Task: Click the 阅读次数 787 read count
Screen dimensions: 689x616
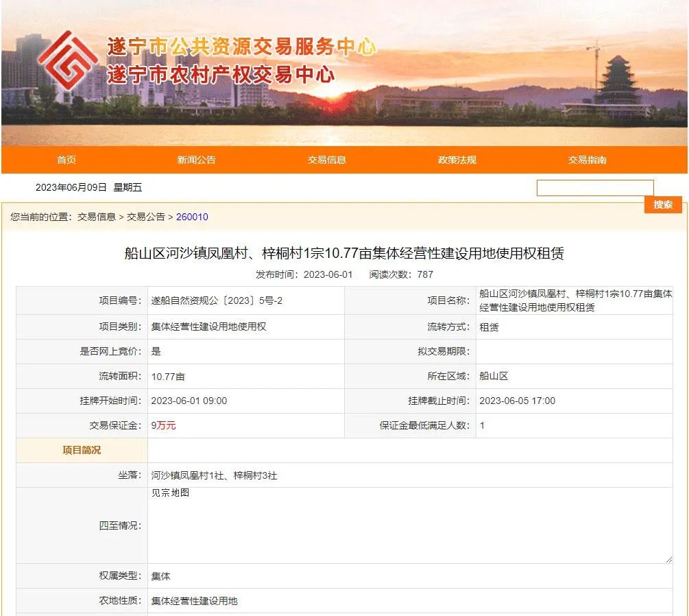Action: pos(401,274)
